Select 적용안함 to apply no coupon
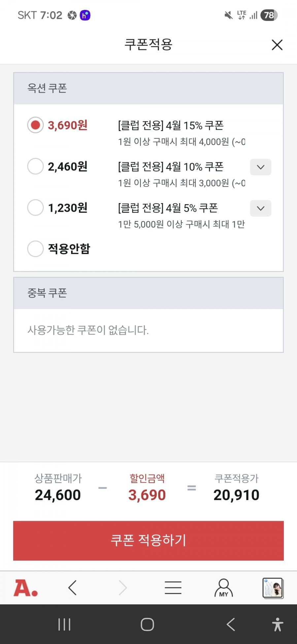The height and width of the screenshot is (644, 297). (35, 249)
